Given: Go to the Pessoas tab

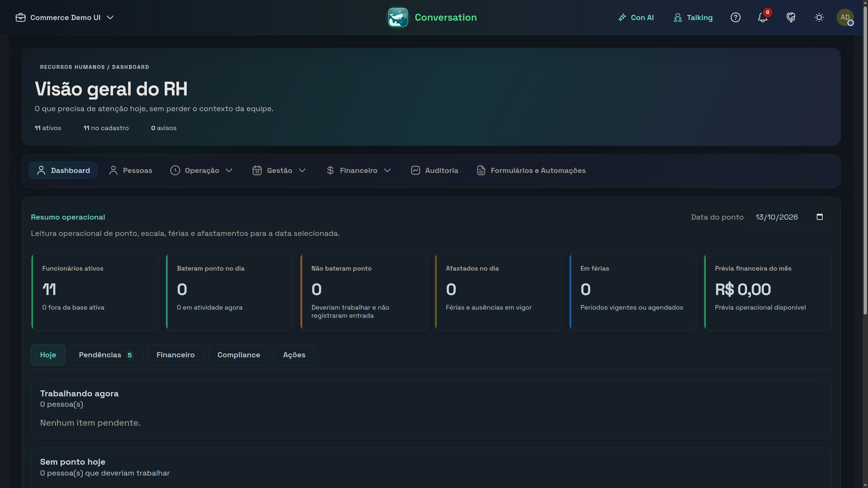Looking at the screenshot, I should (130, 171).
